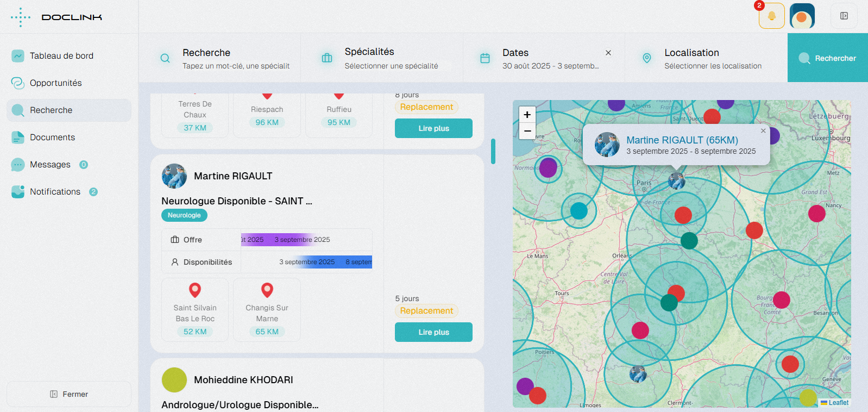The image size is (868, 412).
Task: Click the search magnifier icon in filter bar
Action: [x=165, y=58]
